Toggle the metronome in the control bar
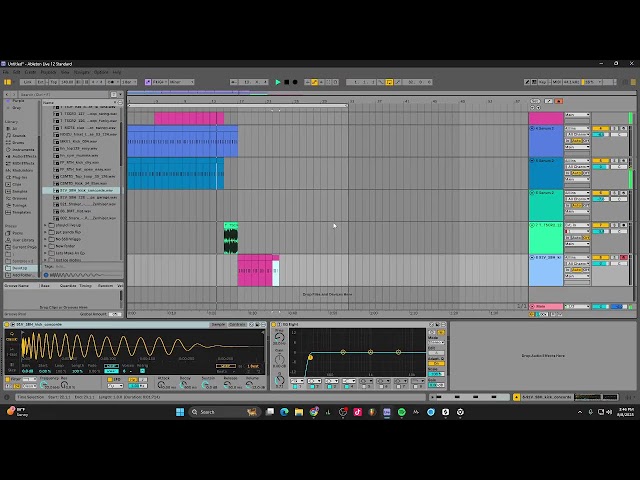The image size is (640, 480). [111, 82]
